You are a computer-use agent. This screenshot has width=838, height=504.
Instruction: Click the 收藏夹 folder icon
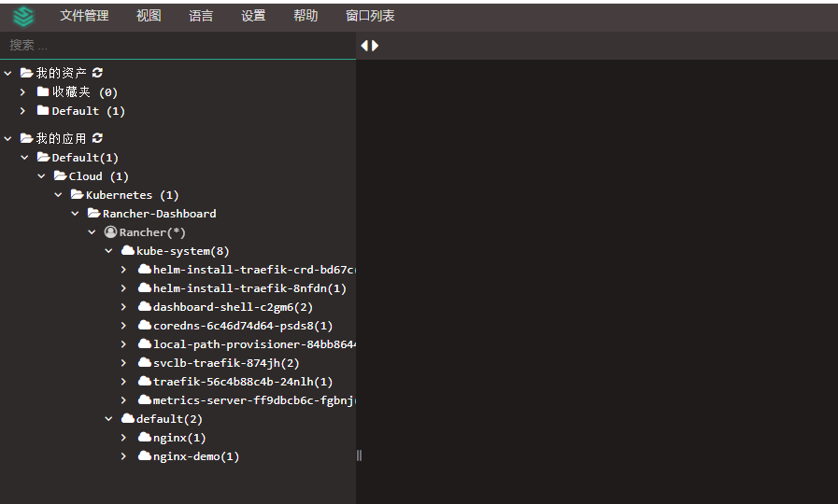[43, 91]
